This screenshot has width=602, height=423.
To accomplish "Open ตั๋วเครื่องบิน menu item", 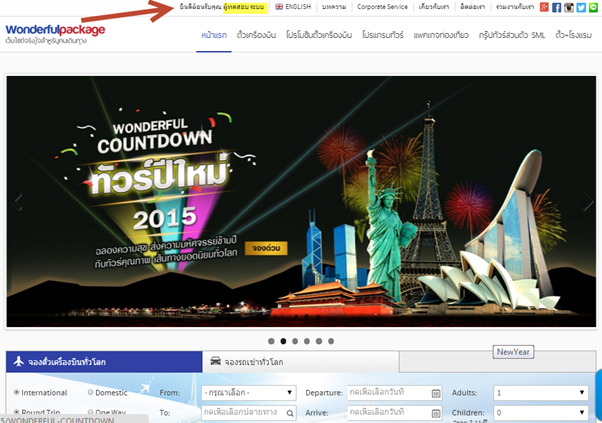I will click(x=256, y=35).
